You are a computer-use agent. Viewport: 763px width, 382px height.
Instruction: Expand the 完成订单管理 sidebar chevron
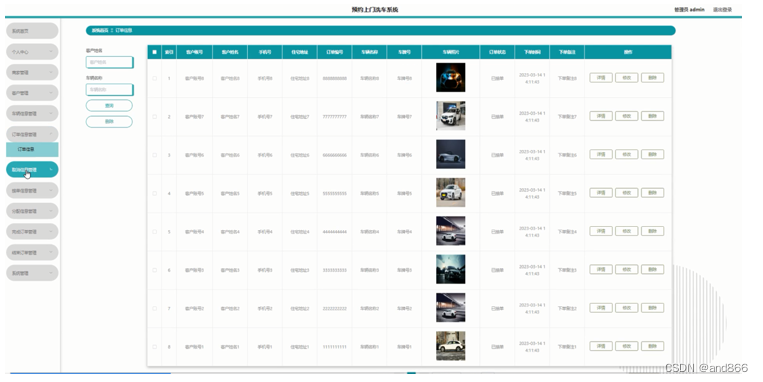(x=51, y=232)
